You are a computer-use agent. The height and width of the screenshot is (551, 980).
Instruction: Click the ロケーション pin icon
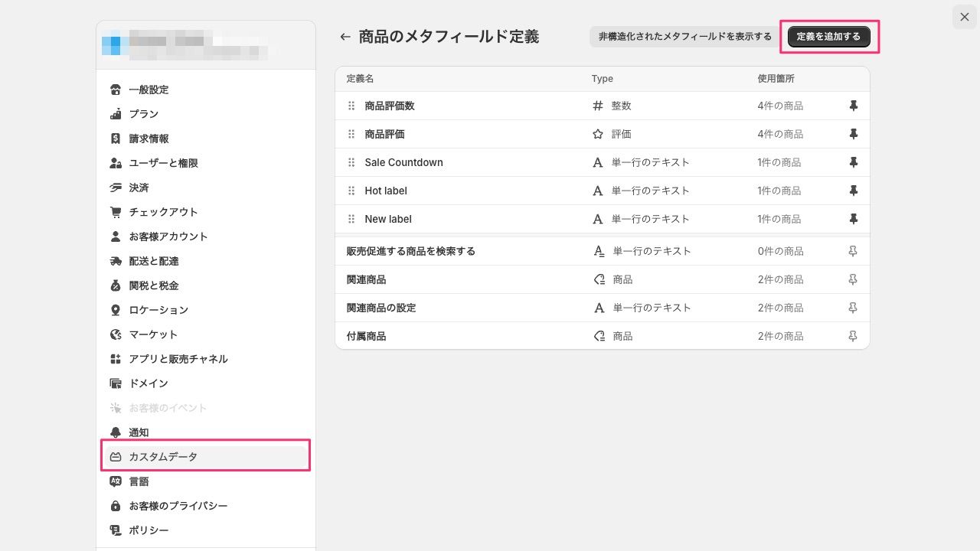pyautogui.click(x=116, y=310)
